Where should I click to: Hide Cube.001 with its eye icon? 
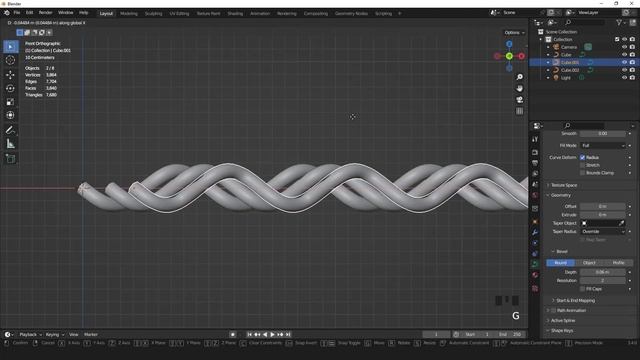pos(624,62)
